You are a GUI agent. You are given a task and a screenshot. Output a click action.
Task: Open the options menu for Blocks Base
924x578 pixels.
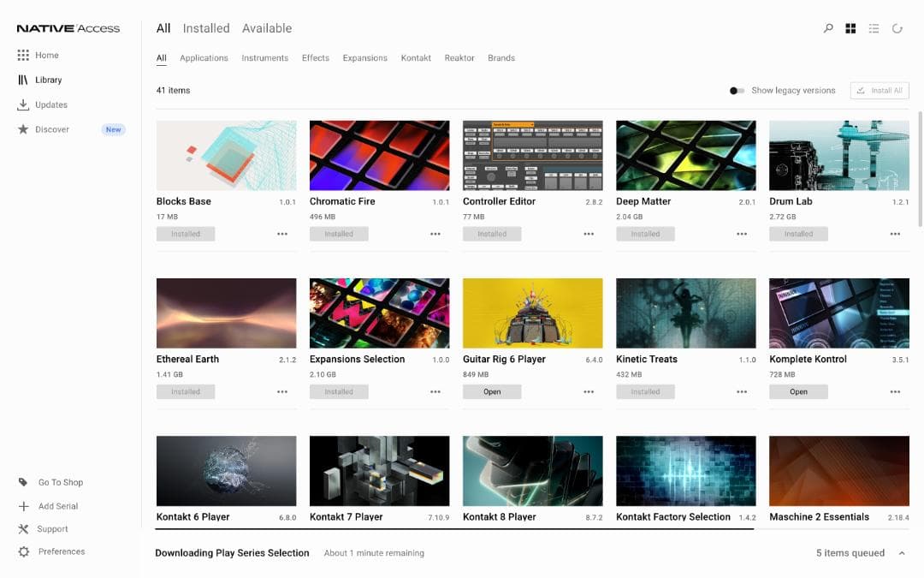[282, 234]
